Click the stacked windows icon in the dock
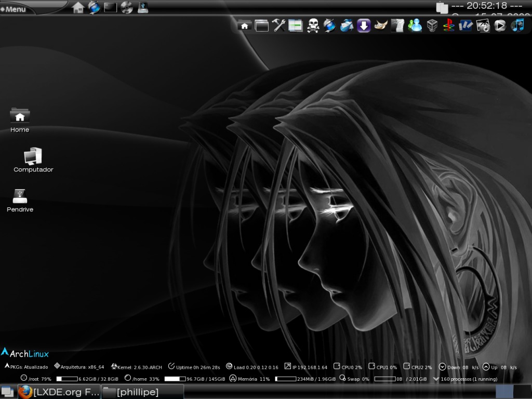 coord(262,25)
